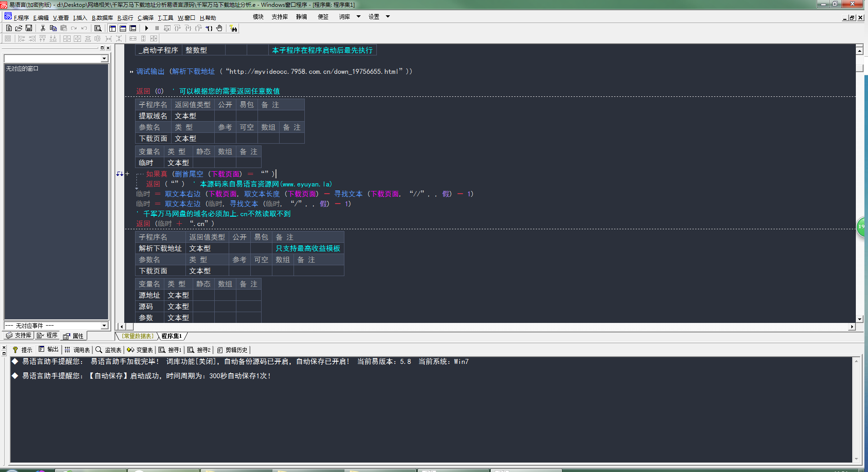Click the 解析下载地址 subroutine name cell
This screenshot has width=868, height=472.
[x=160, y=248]
